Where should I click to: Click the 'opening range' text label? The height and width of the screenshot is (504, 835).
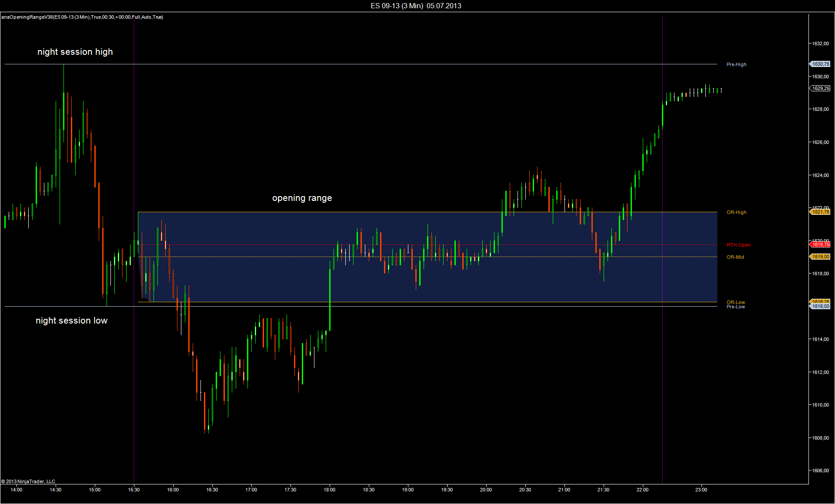[x=302, y=198]
